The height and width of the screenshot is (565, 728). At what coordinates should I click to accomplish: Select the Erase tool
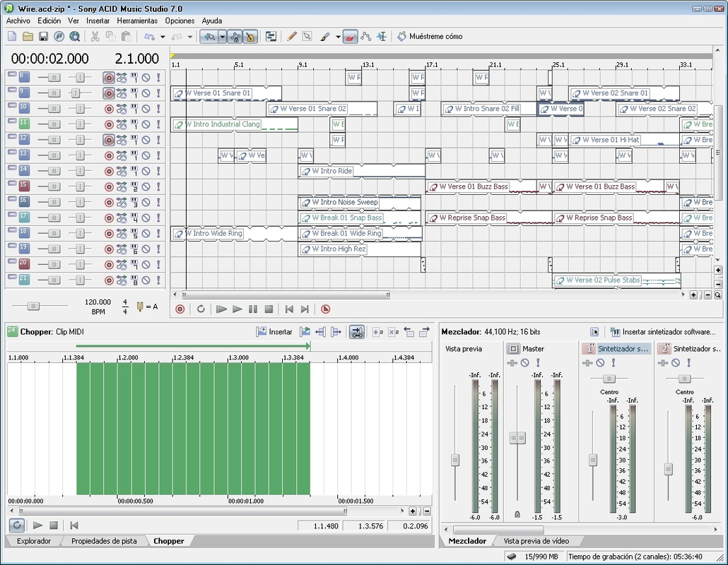point(350,36)
